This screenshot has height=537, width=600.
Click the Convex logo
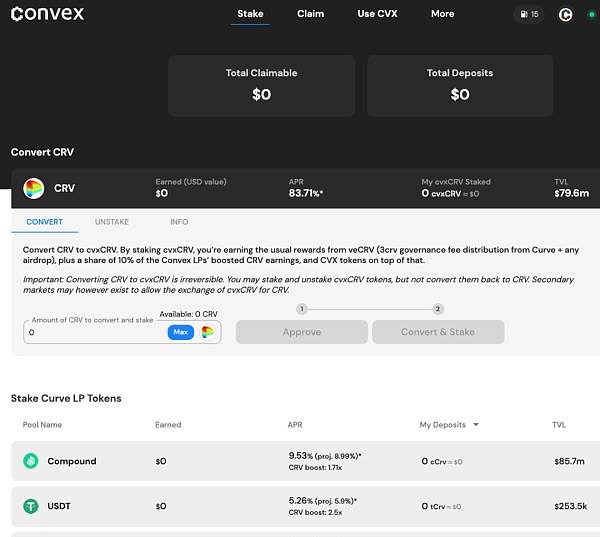[x=47, y=14]
